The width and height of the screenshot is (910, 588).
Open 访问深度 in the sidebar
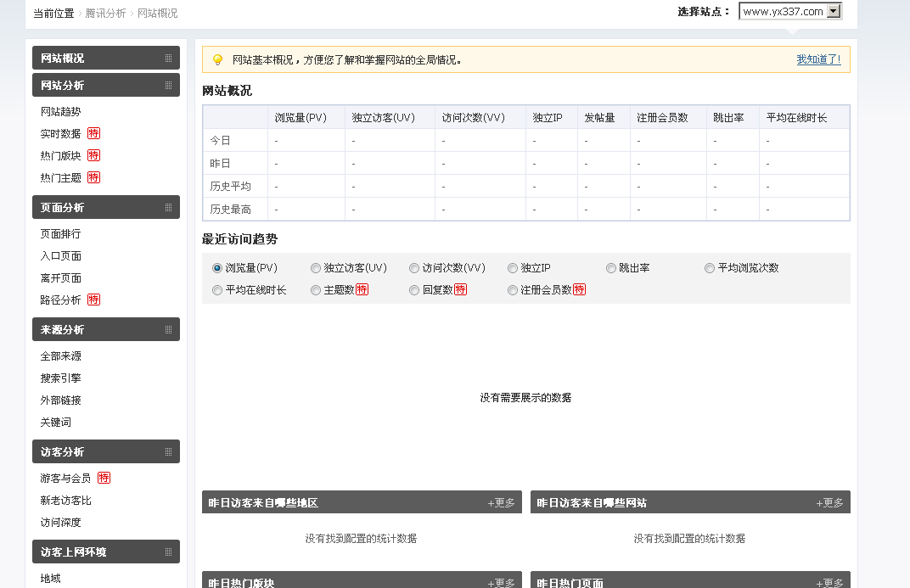click(61, 522)
